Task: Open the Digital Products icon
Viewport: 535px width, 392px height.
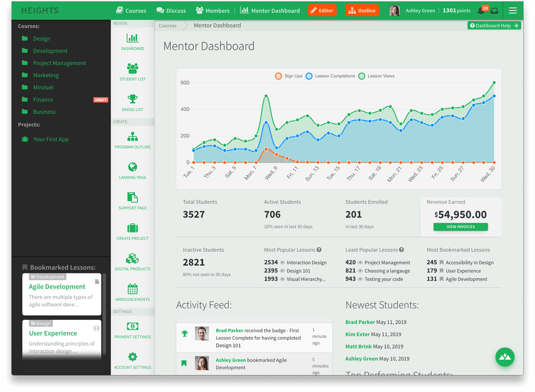Action: 133,259
